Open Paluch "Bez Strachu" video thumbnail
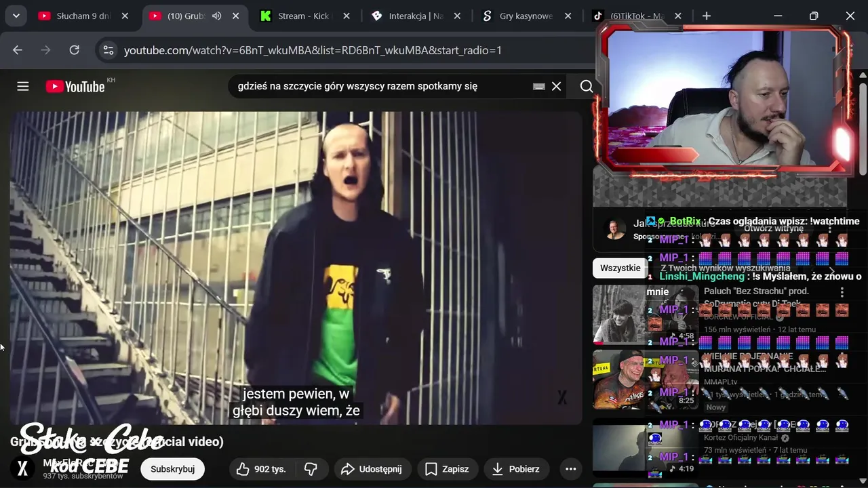Image resolution: width=868 pixels, height=488 pixels. click(645, 315)
